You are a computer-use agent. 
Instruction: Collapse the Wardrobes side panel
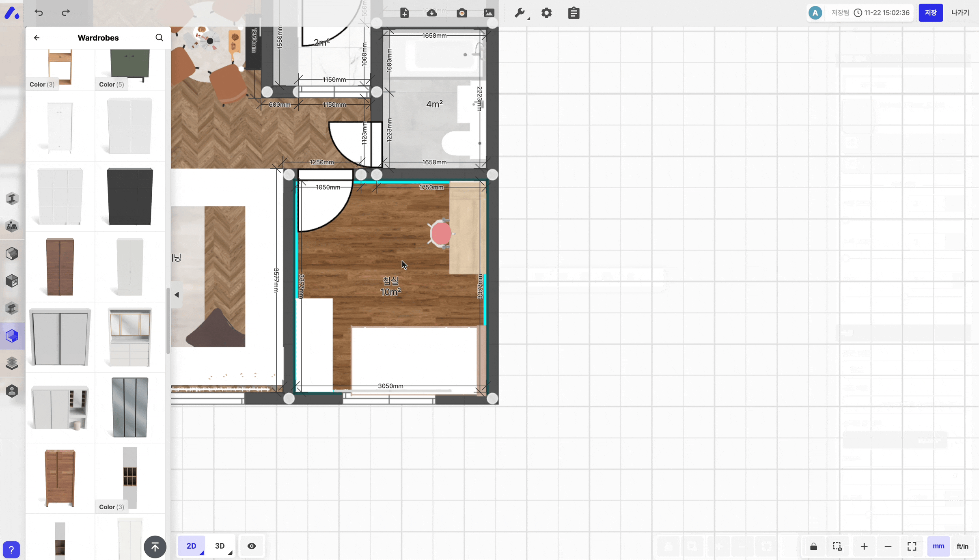pos(177,295)
